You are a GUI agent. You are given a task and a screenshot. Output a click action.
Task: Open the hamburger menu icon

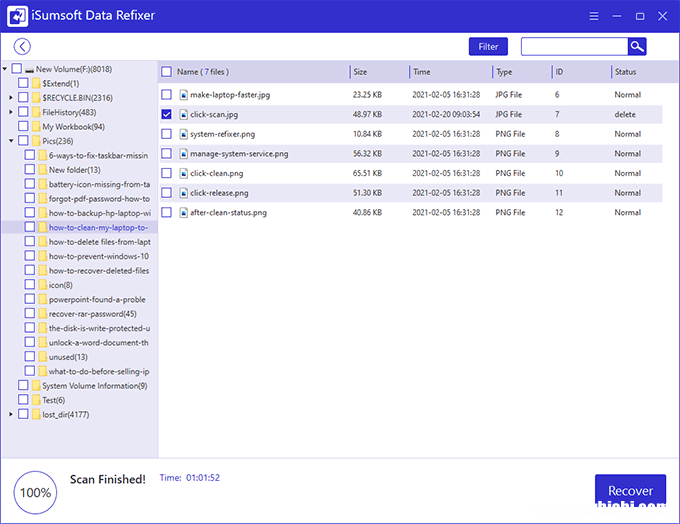click(x=594, y=16)
